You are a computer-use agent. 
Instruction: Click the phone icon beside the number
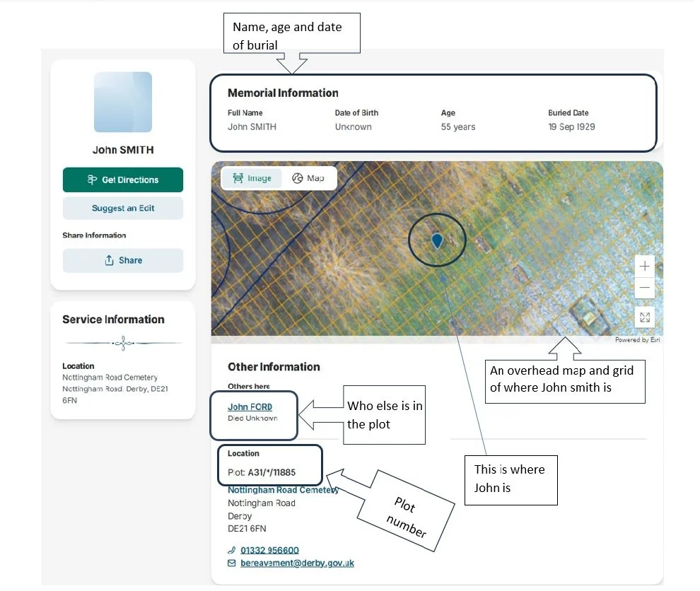(x=231, y=550)
